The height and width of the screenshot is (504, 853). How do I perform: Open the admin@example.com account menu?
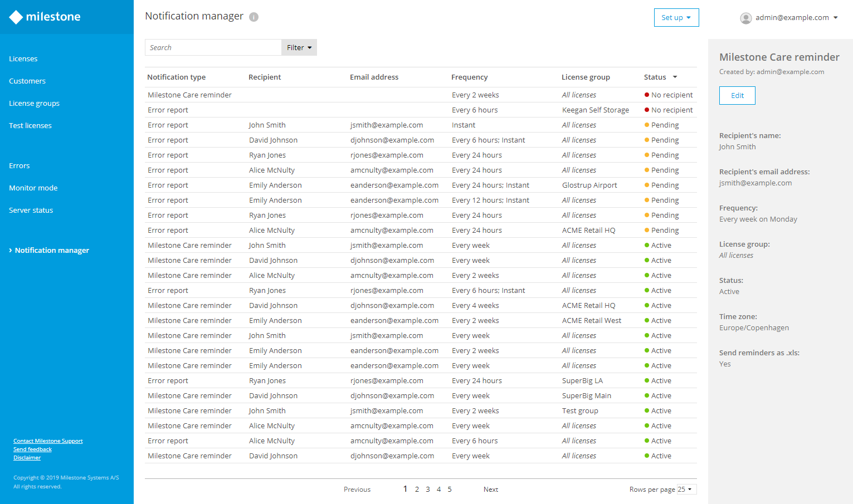click(791, 17)
